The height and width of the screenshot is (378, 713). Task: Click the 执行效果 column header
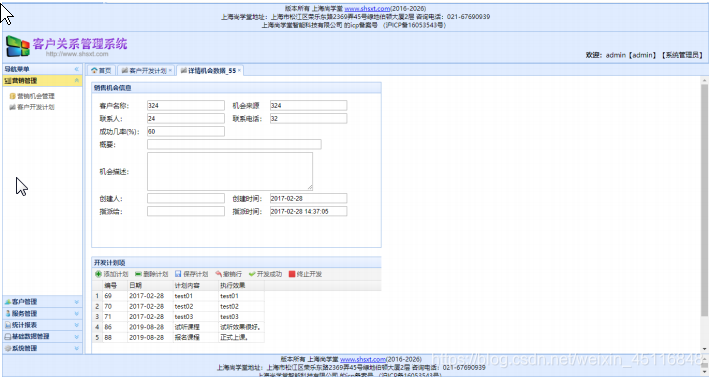point(241,285)
